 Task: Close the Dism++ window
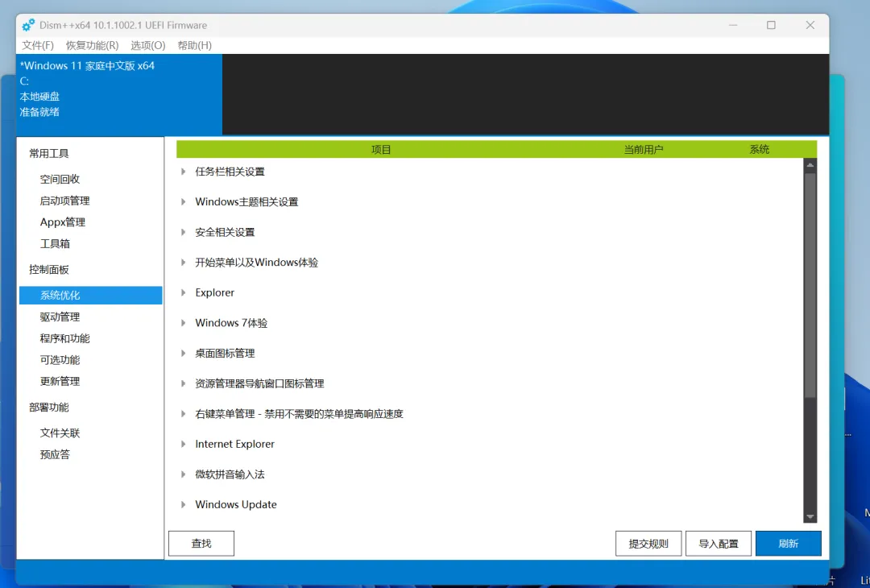pyautogui.click(x=810, y=25)
